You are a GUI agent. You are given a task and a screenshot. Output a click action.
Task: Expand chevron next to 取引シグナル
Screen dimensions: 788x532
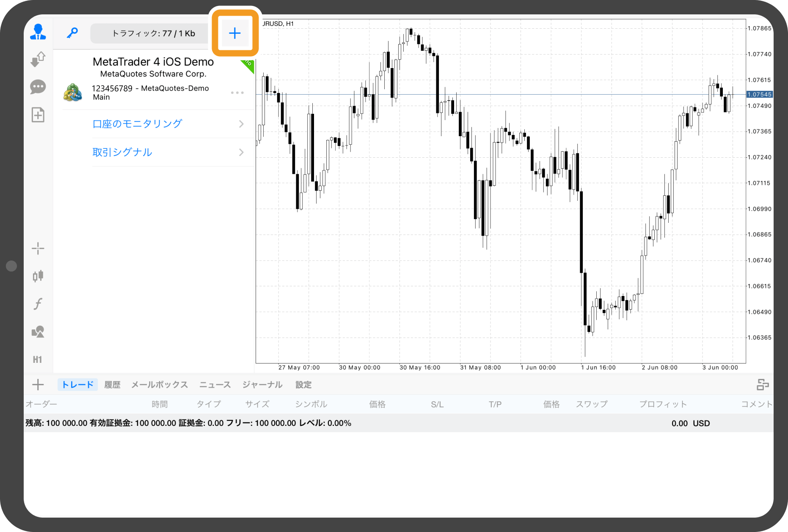(x=241, y=152)
